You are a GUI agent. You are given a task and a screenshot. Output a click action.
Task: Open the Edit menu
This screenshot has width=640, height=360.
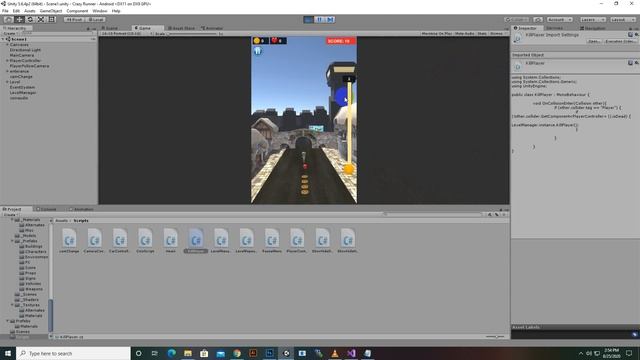(x=16, y=11)
